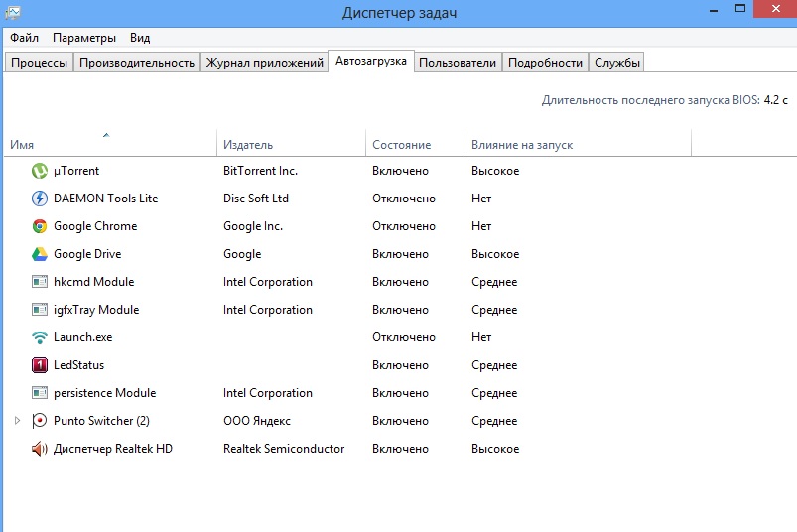797x532 pixels.
Task: Click the Task Manager title bar icon
Action: (12, 12)
